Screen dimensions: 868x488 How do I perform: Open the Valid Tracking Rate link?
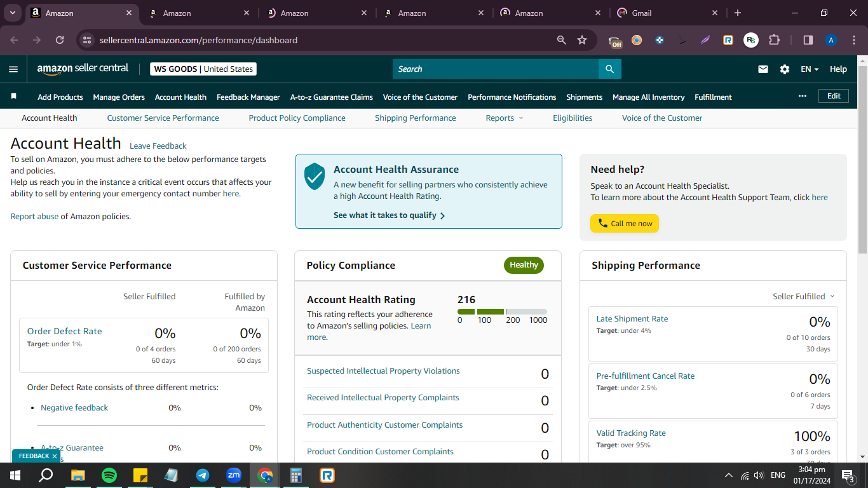631,433
